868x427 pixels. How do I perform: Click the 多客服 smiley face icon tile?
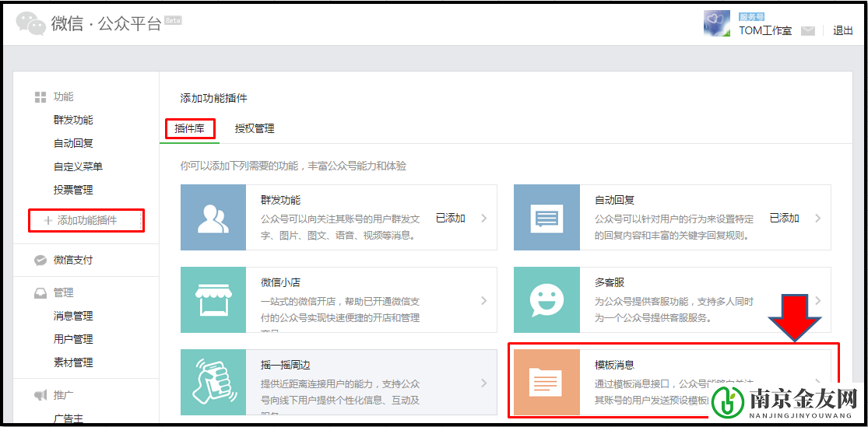(x=546, y=299)
